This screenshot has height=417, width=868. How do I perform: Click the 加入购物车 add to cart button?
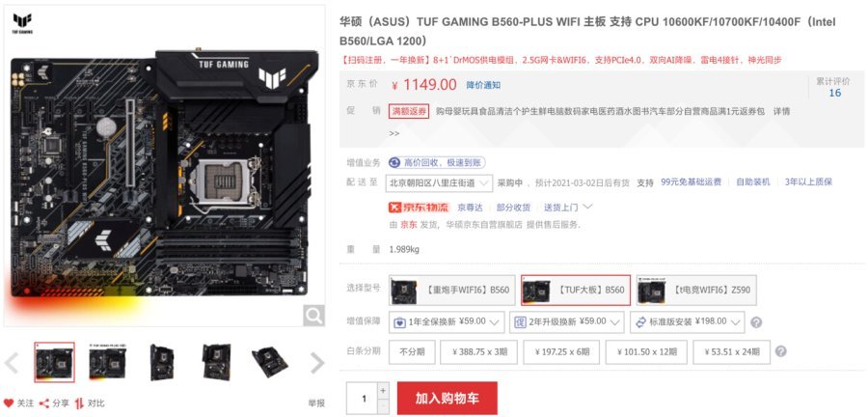448,398
